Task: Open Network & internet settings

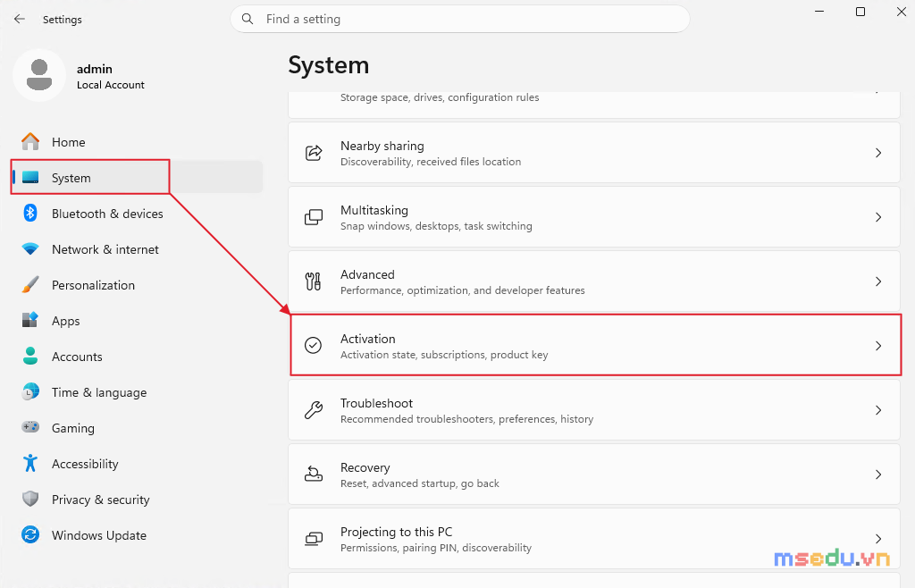Action: (137, 249)
